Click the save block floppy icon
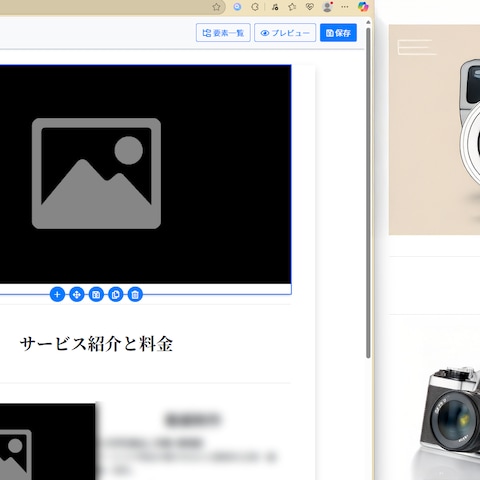 [x=96, y=295]
